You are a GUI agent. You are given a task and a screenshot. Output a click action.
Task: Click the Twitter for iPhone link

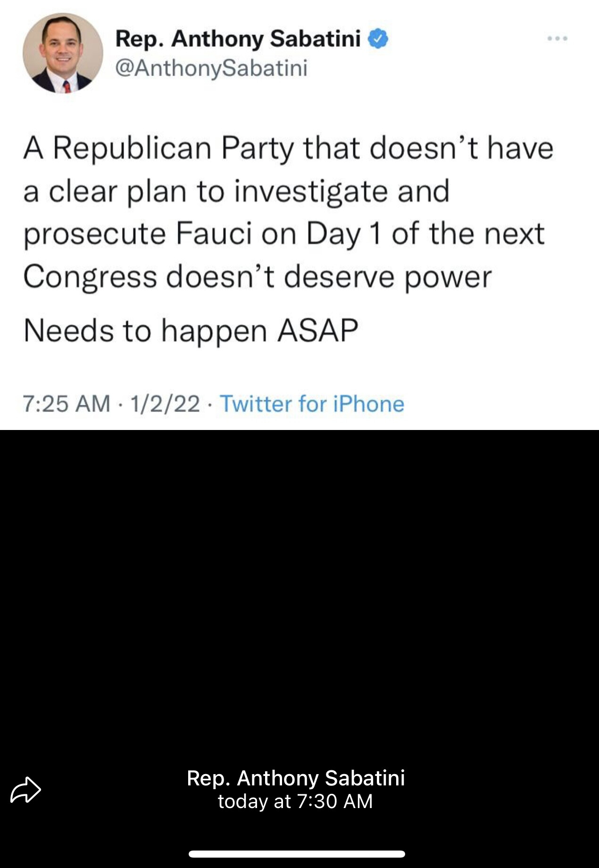(312, 404)
